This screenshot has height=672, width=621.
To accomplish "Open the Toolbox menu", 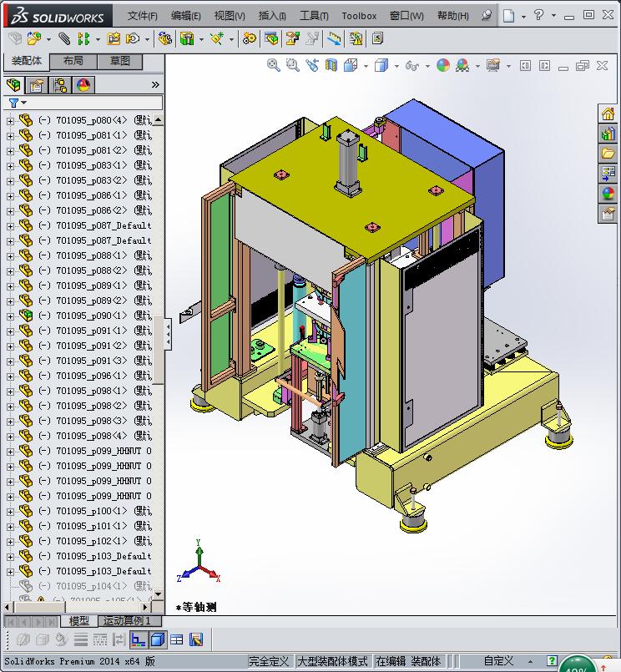I will 359,16.
